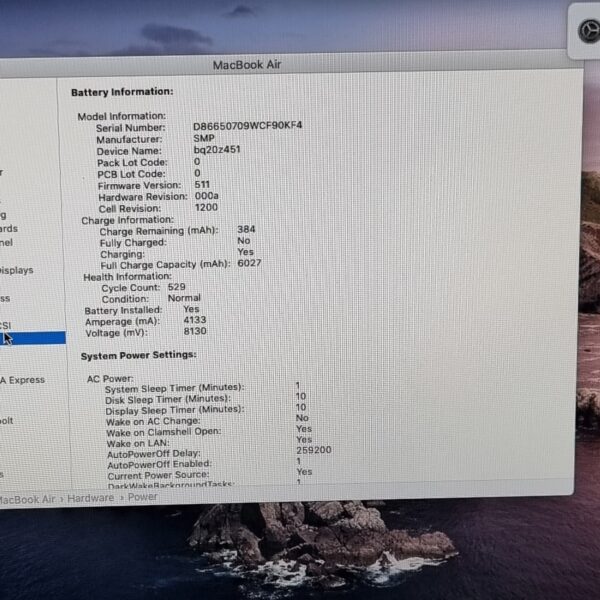Select Firmware Version value 511

tap(202, 184)
